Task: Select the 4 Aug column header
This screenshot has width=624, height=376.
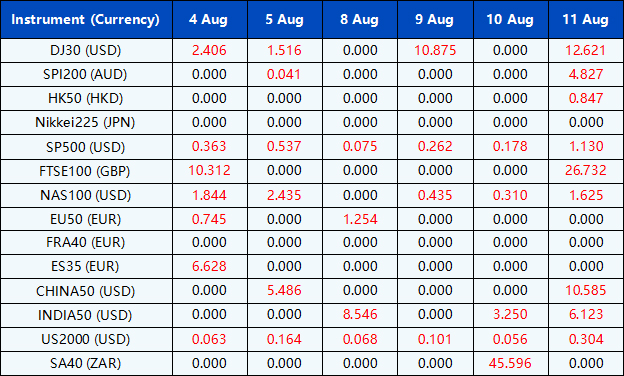Action: [209, 19]
